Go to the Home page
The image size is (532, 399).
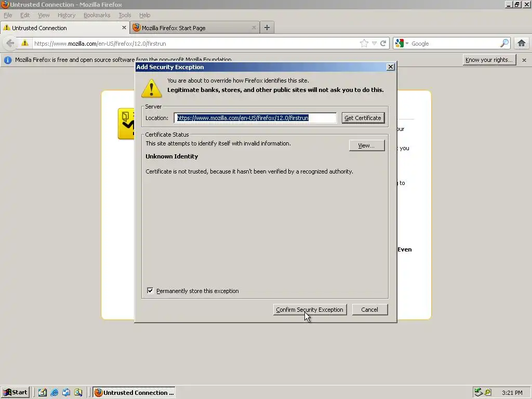pos(522,43)
